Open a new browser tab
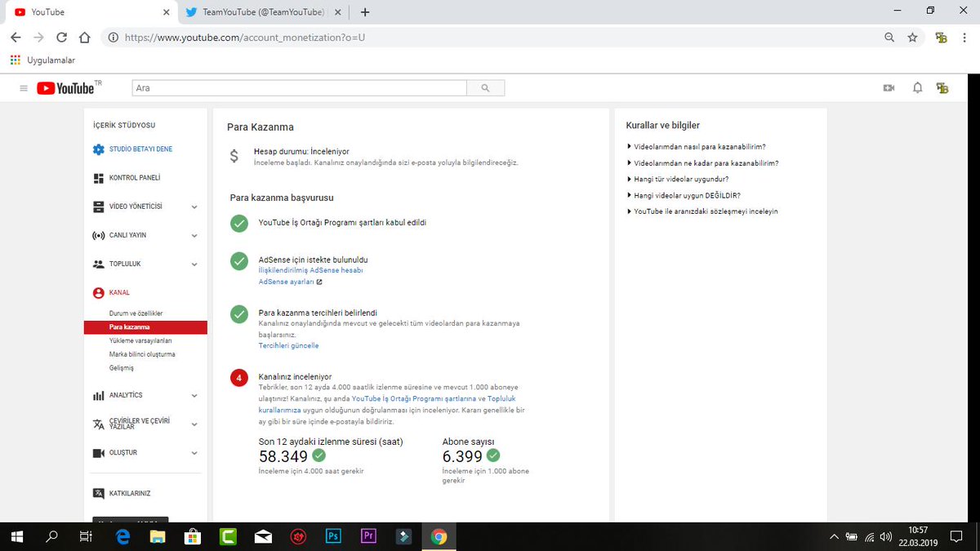This screenshot has height=551, width=980. click(365, 12)
